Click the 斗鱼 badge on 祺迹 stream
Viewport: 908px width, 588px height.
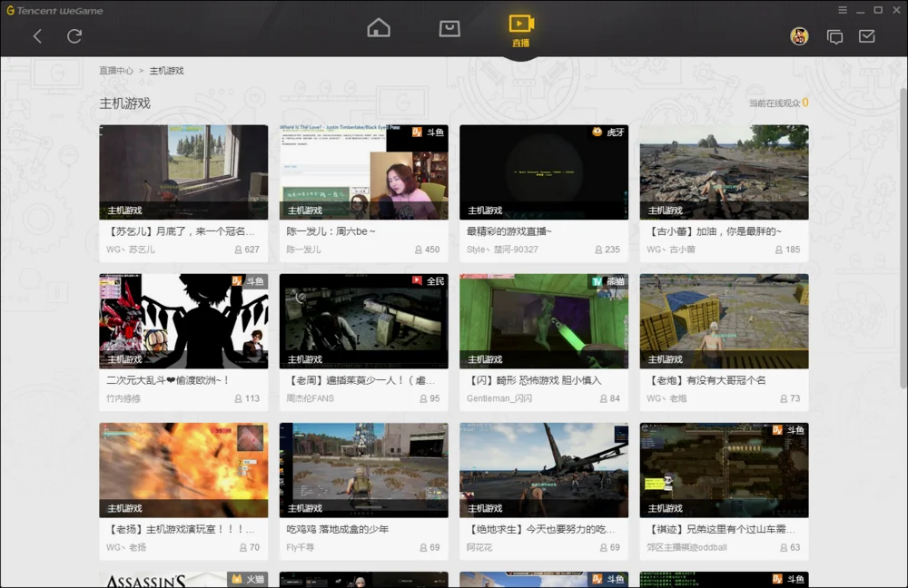[789, 429]
